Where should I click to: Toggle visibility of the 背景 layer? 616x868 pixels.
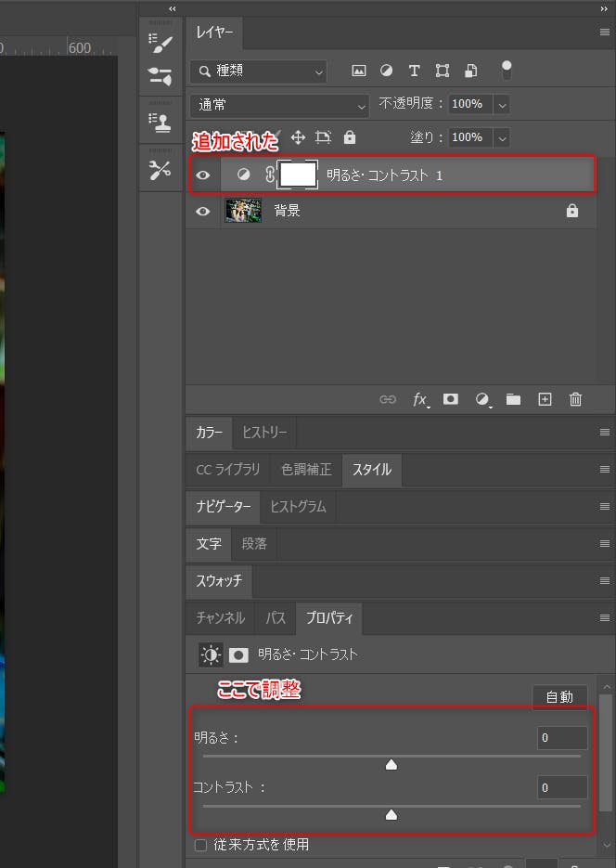coord(203,211)
